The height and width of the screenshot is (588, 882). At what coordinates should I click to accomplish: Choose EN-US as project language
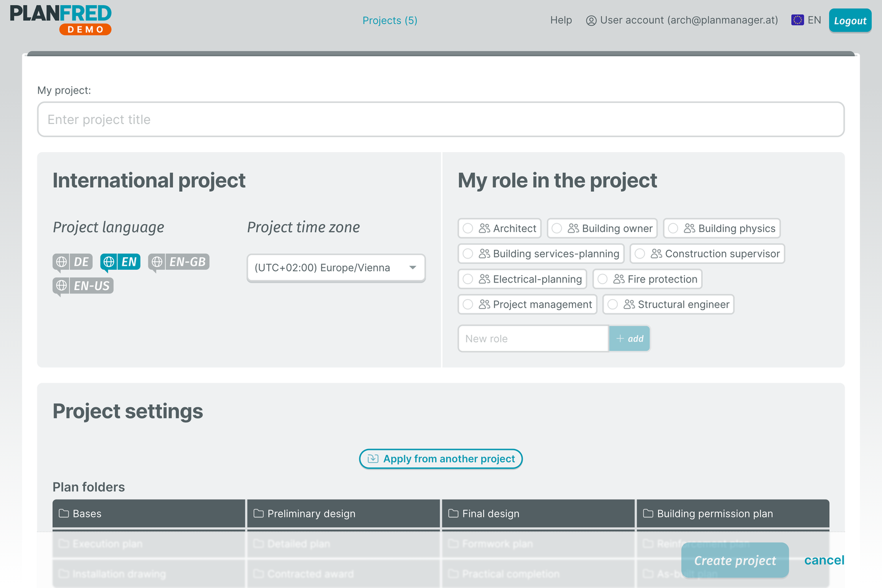83,285
